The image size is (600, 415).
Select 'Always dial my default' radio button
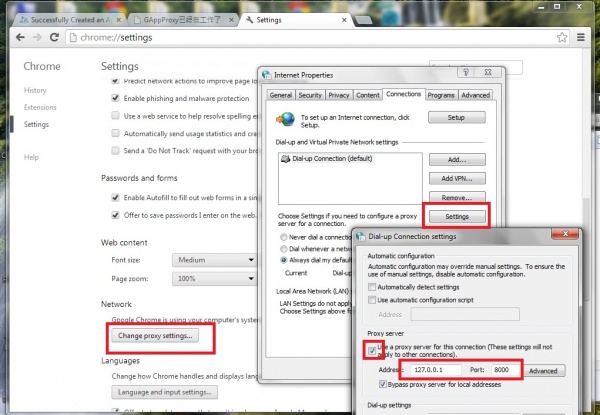[x=284, y=260]
